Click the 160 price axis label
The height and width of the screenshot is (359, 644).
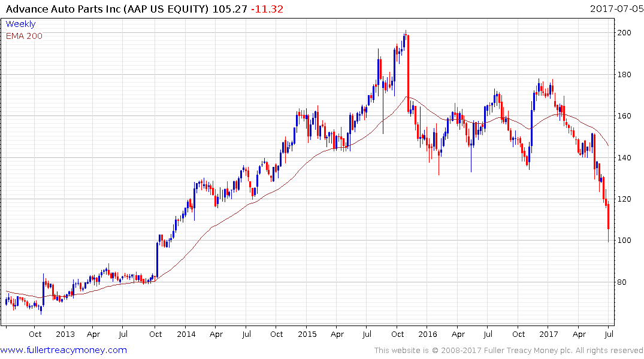pos(624,116)
